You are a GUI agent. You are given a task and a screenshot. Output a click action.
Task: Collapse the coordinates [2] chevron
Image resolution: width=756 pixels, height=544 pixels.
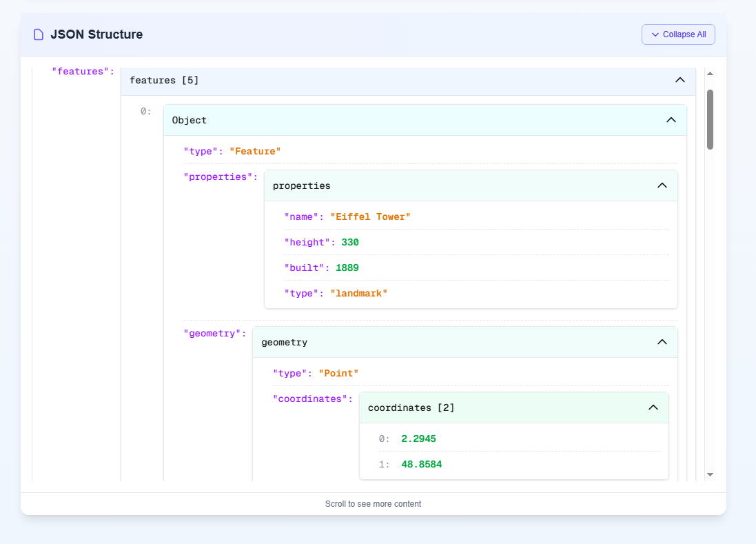[653, 407]
